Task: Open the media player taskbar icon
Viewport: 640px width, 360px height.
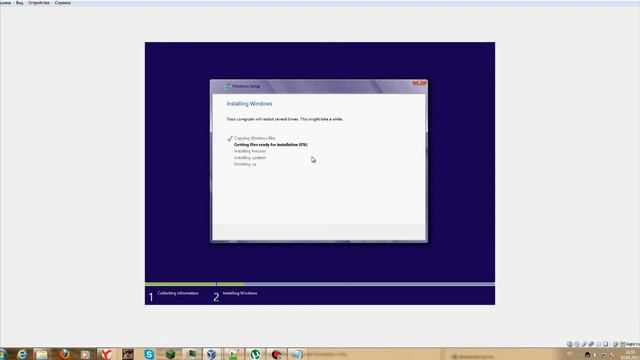Action: click(x=85, y=354)
